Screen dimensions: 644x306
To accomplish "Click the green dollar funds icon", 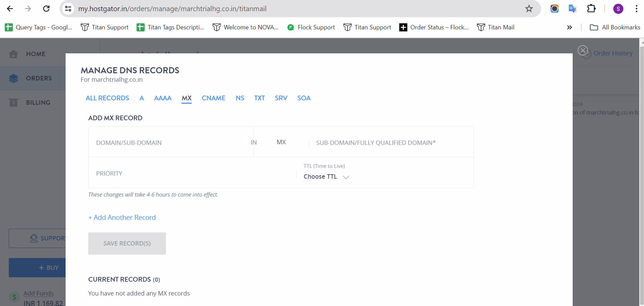I will pyautogui.click(x=14, y=297).
